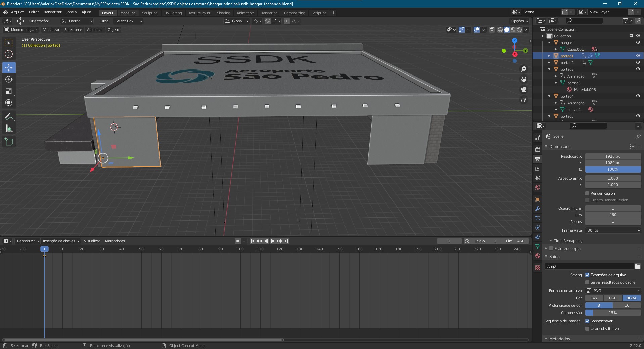
Task: Enable the Render Region checkbox
Action: (x=587, y=193)
